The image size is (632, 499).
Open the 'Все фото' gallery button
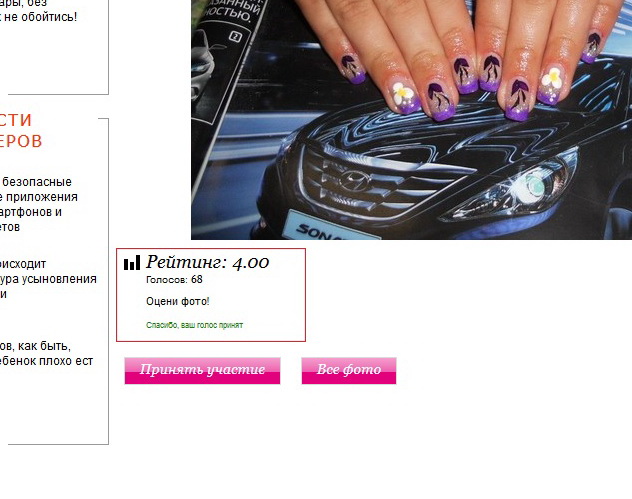(x=349, y=370)
